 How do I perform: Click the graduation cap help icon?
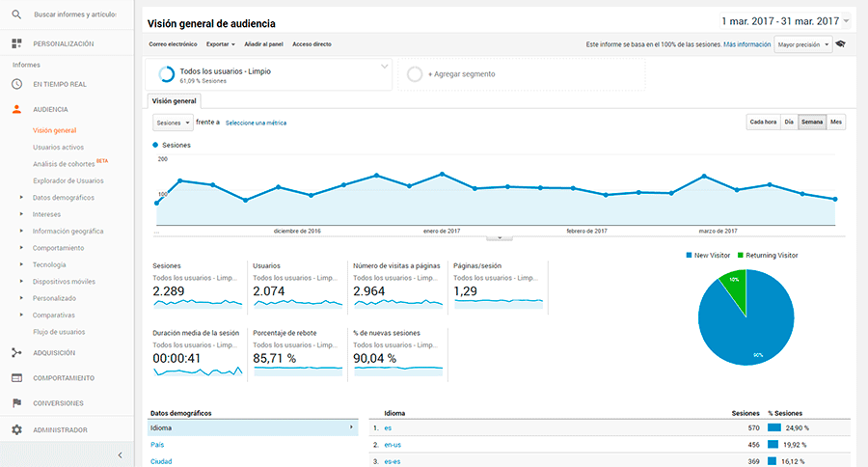coord(840,44)
